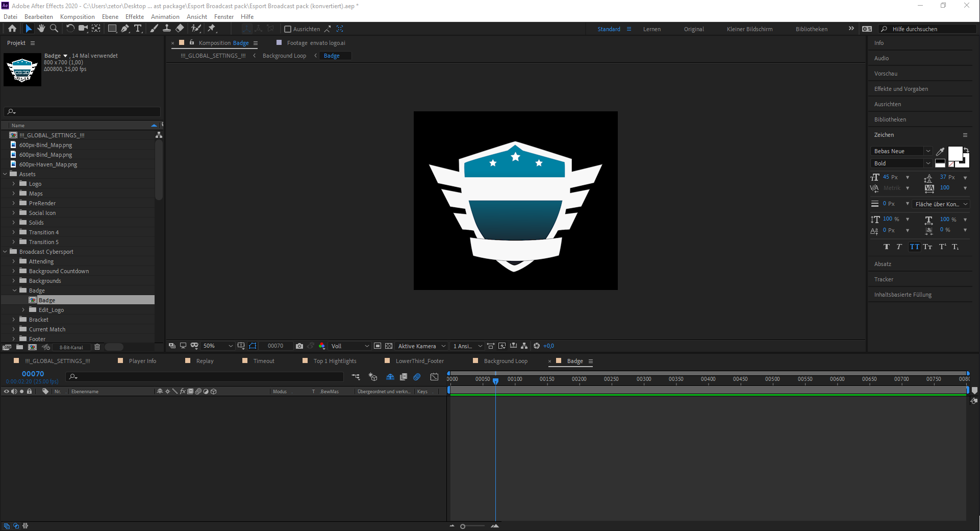
Task: Toggle region of interest button
Action: click(x=378, y=346)
